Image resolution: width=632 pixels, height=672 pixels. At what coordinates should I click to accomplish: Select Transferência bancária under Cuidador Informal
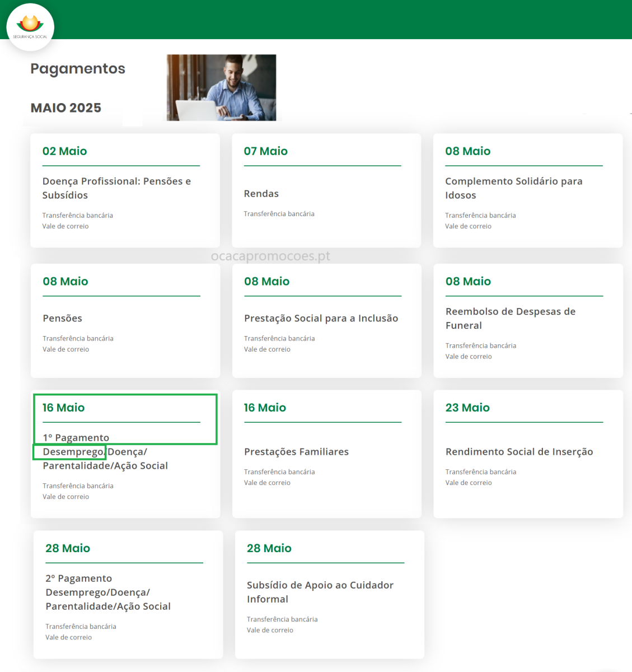(x=282, y=619)
